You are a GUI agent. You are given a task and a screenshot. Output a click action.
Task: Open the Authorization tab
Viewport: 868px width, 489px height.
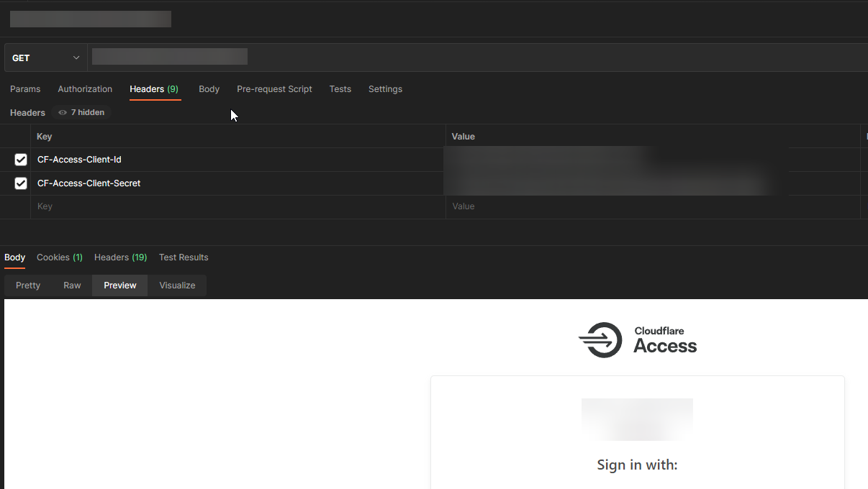point(85,89)
